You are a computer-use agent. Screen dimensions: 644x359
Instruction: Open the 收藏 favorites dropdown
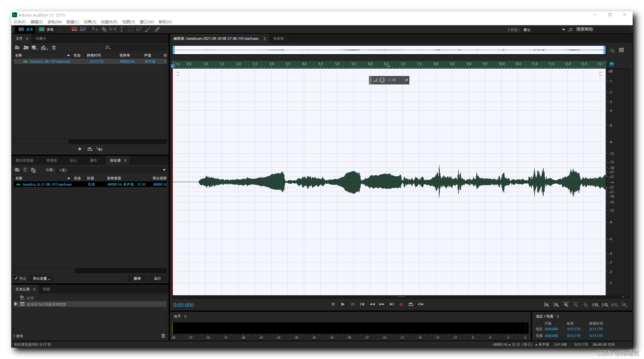pos(164,170)
